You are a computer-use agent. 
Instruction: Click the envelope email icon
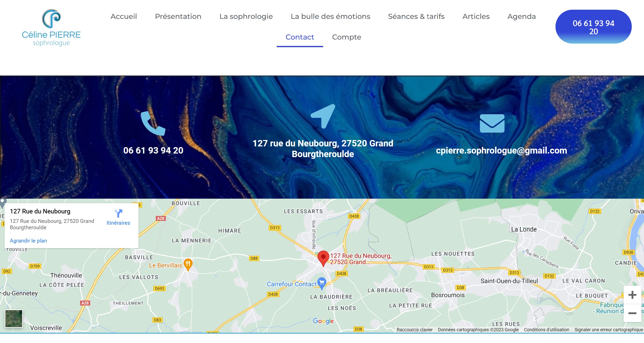click(492, 123)
